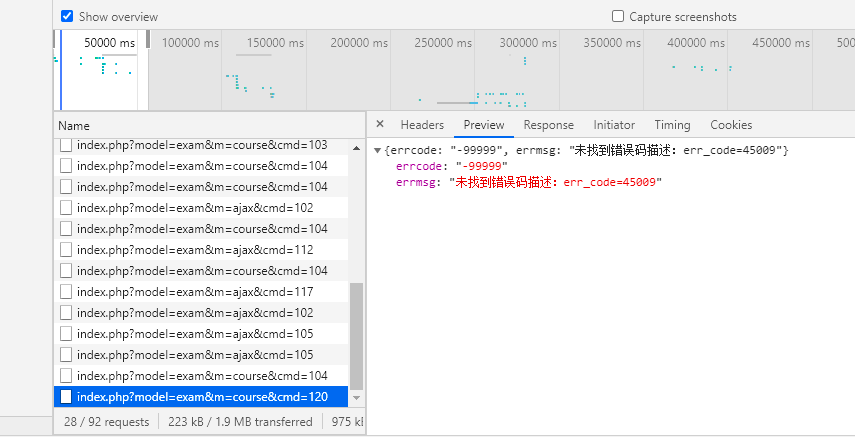The width and height of the screenshot is (855, 437).
Task: Open the Headers tab
Action: point(422,125)
